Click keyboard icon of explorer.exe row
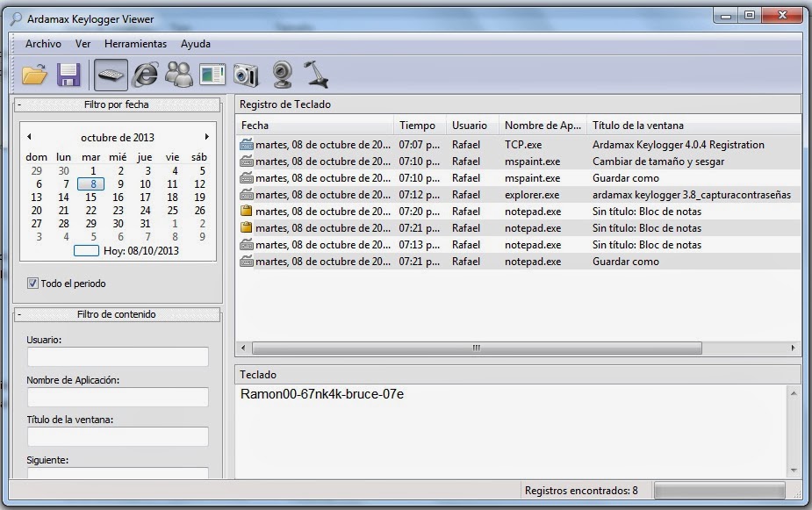The width and height of the screenshot is (812, 510). [x=247, y=195]
